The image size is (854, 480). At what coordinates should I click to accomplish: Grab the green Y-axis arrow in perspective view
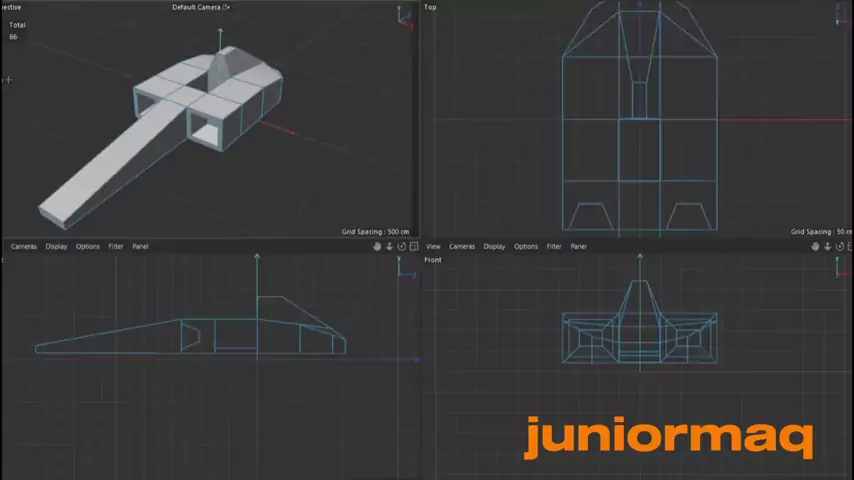220,36
